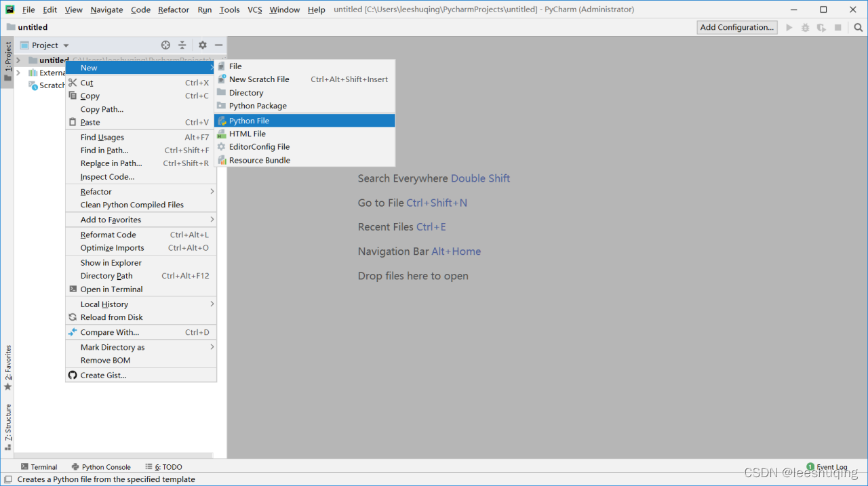Click the Reload from Disk refresh icon
This screenshot has width=868, height=486.
click(73, 317)
